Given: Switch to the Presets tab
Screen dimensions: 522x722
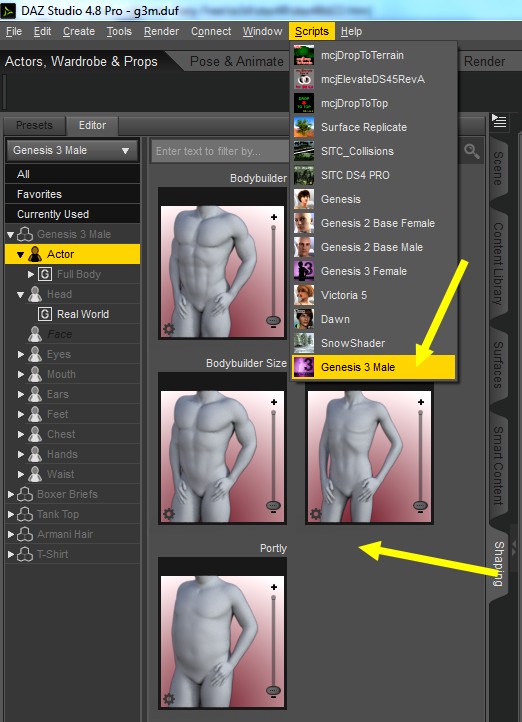Looking at the screenshot, I should click(34, 125).
